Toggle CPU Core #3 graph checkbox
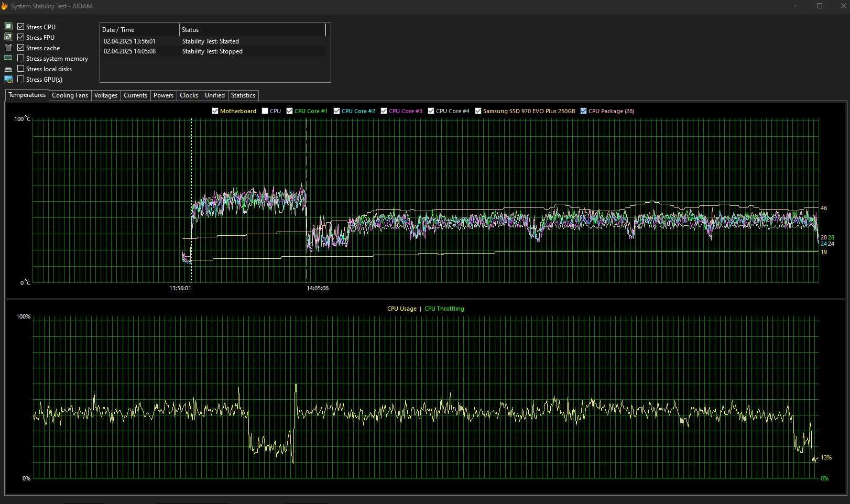Screen dimensions: 850x504 click(x=384, y=111)
